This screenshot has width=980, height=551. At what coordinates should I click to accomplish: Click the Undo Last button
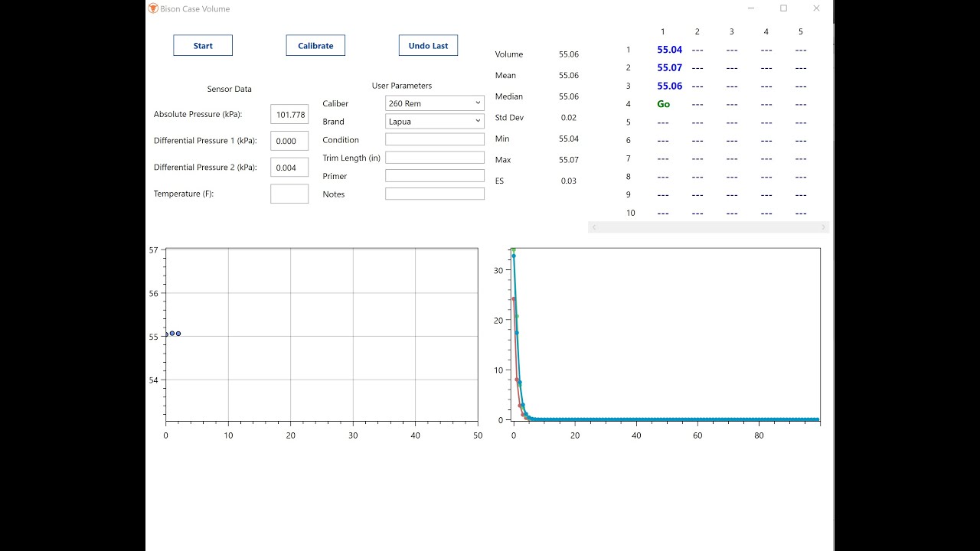429,45
